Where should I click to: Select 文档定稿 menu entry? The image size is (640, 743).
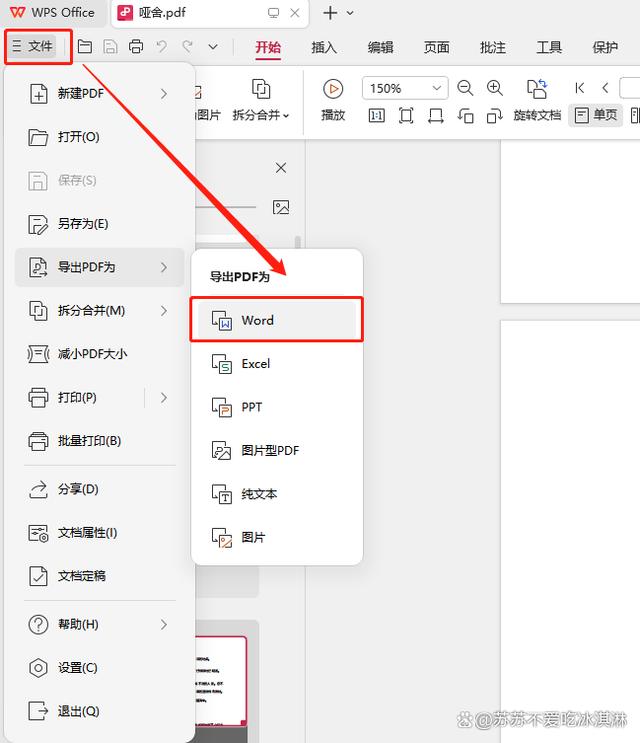click(x=99, y=576)
